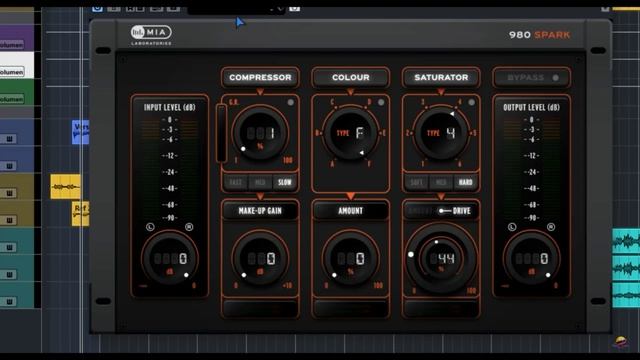This screenshot has width=640, height=360.
Task: Click the MAKE-UP GAIN label
Action: [x=260, y=211]
